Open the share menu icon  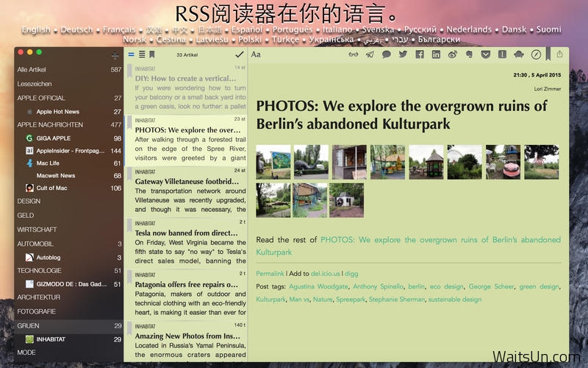pos(559,54)
